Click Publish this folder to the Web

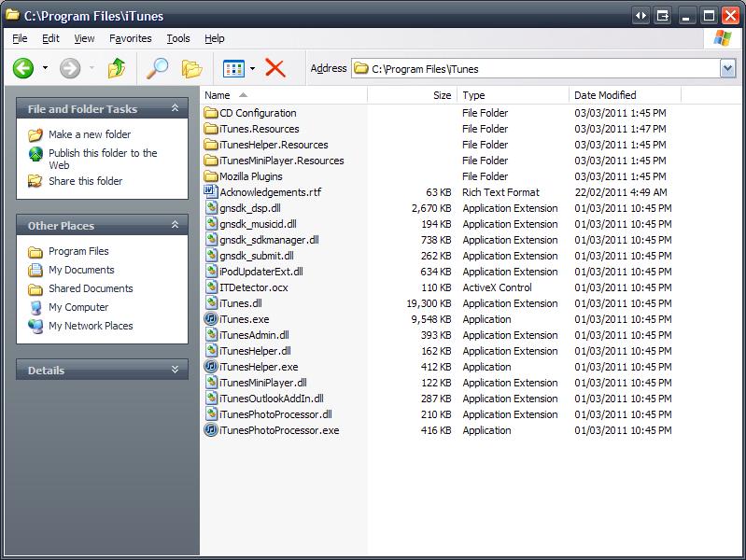(x=103, y=159)
